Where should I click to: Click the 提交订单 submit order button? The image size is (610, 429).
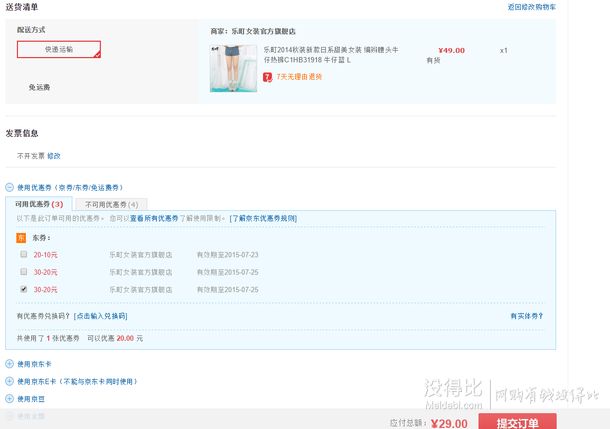[x=517, y=421]
